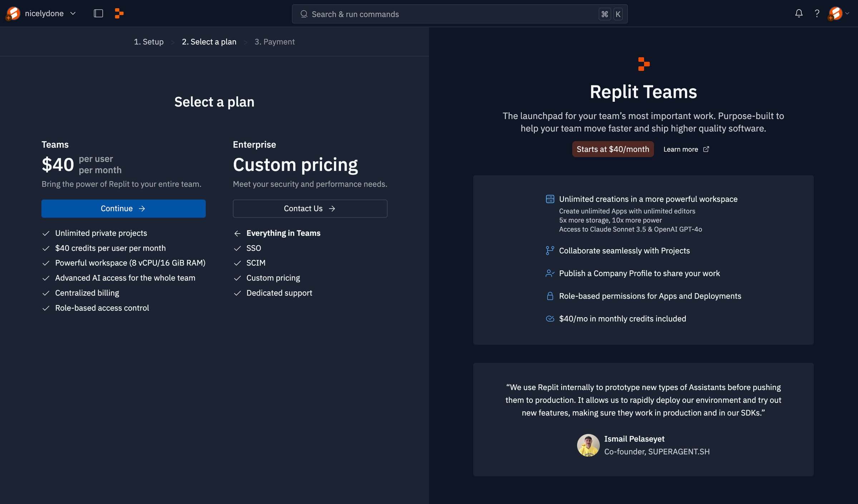Screen dimensions: 858x504
Task: Open the Learn more link
Action: click(686, 149)
